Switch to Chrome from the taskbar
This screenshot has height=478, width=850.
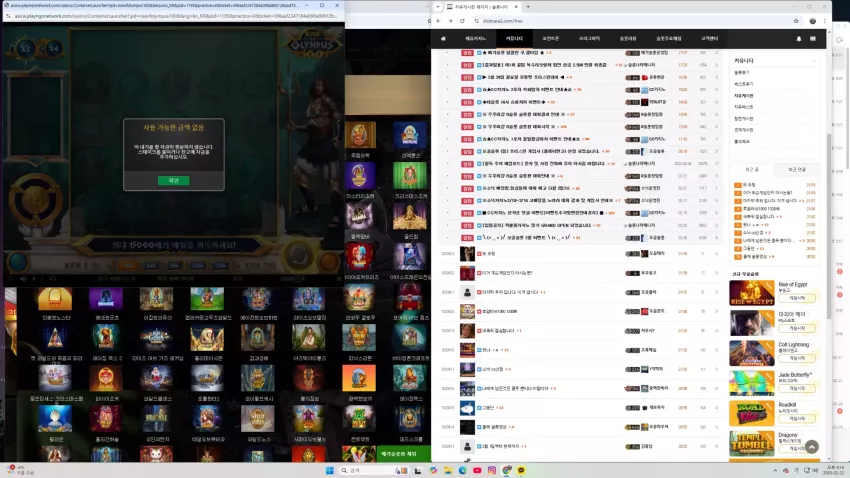506,470
